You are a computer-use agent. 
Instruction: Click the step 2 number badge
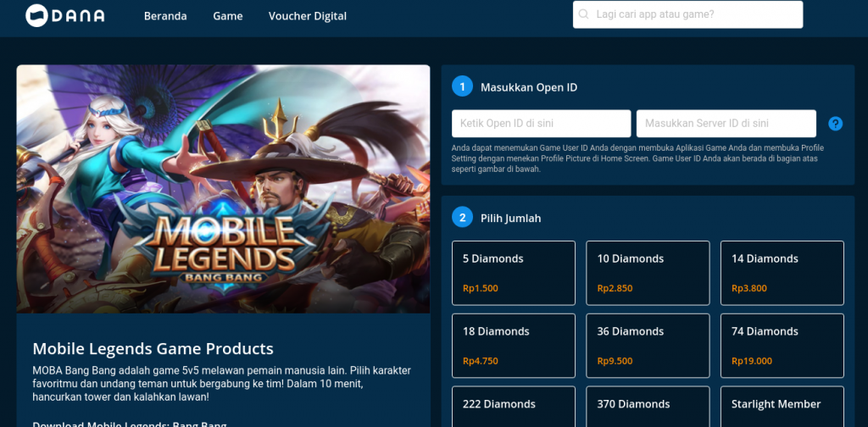point(462,218)
